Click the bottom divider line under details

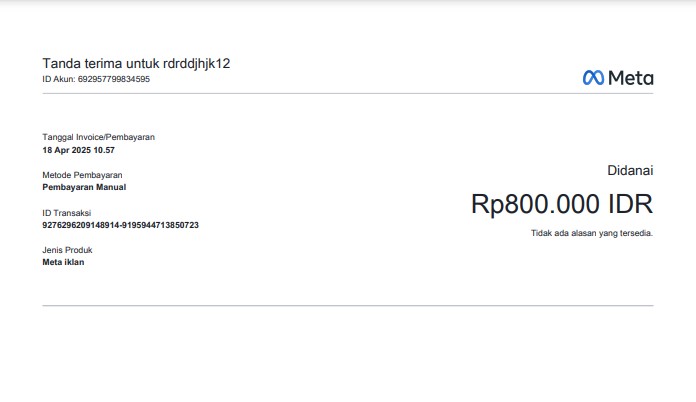click(347, 305)
